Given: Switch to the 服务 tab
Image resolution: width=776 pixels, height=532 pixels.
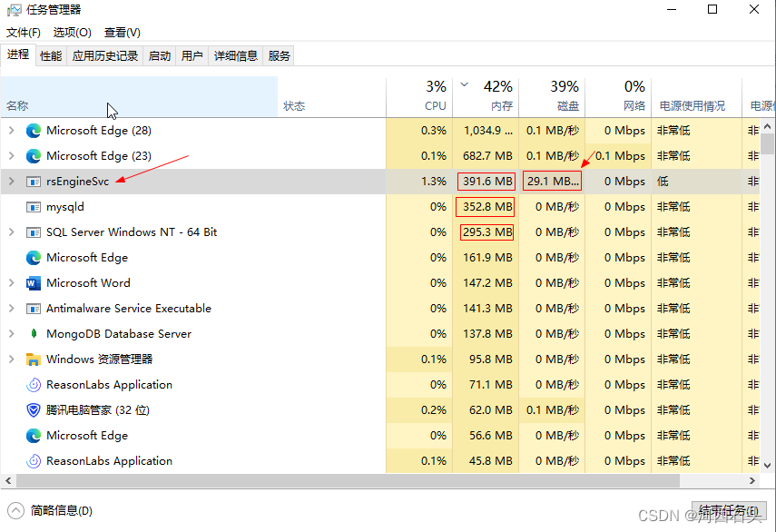Looking at the screenshot, I should (x=280, y=56).
